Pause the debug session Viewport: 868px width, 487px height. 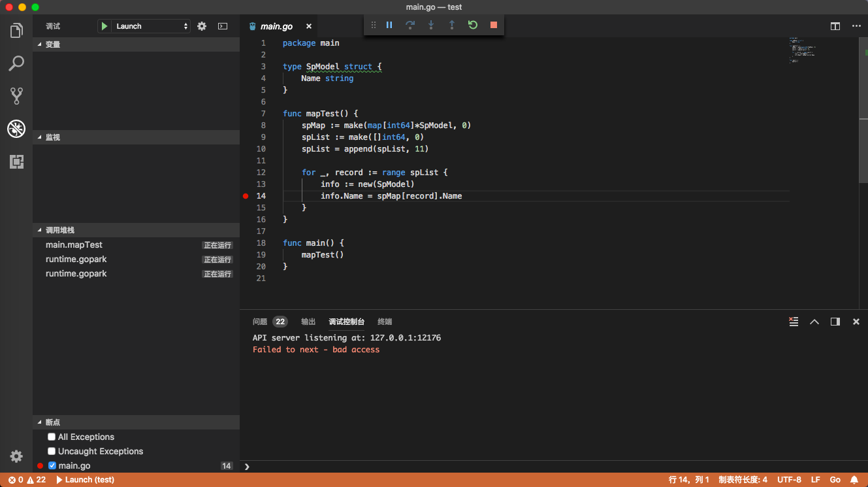389,25
